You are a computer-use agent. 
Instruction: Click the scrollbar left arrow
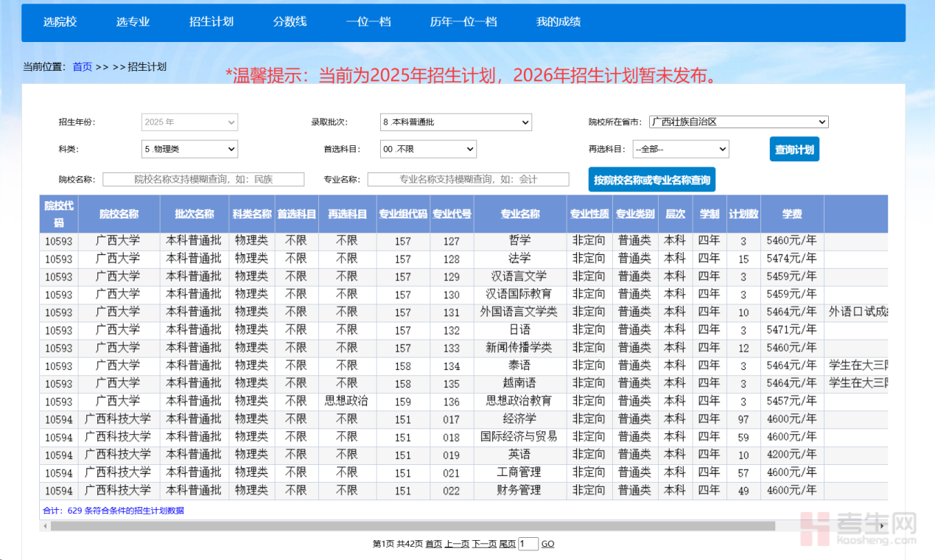45,526
